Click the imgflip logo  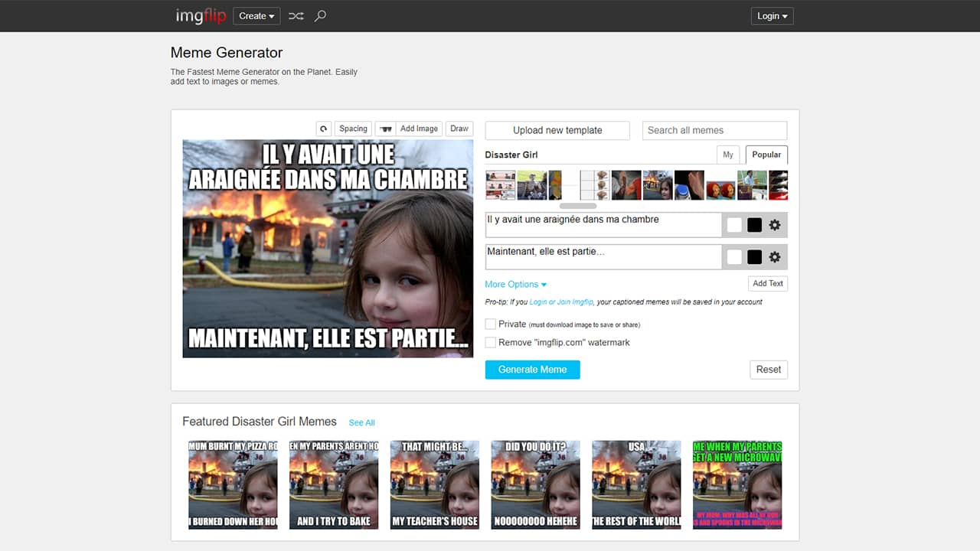pos(201,15)
